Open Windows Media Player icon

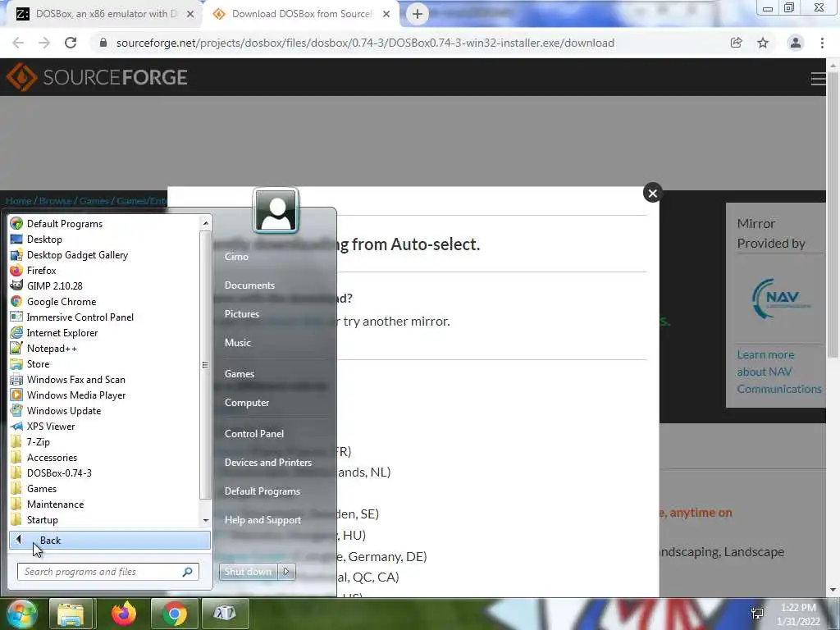pyautogui.click(x=16, y=395)
